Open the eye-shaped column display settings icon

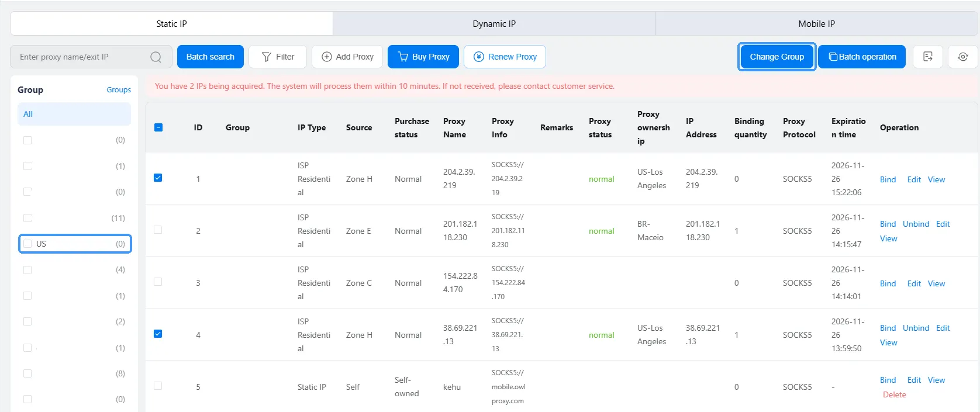963,57
